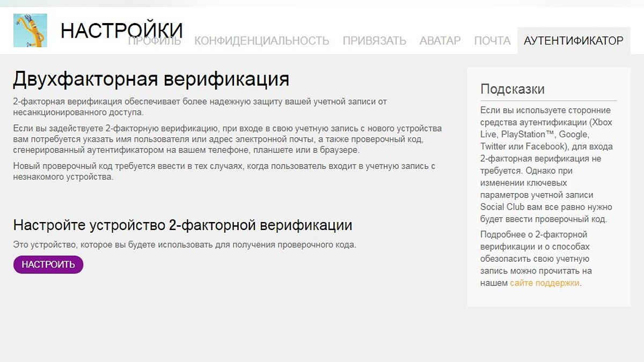
Task: Click the active АУТЕНТИФИКАТОР tab
Action: point(573,41)
